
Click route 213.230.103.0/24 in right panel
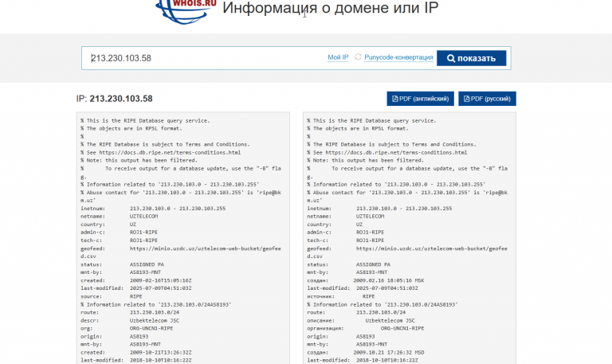381,312
